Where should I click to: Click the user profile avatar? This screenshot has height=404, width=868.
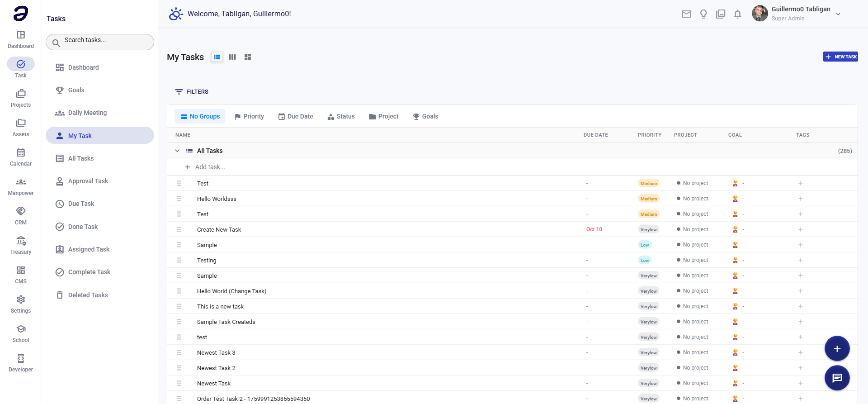pos(759,14)
